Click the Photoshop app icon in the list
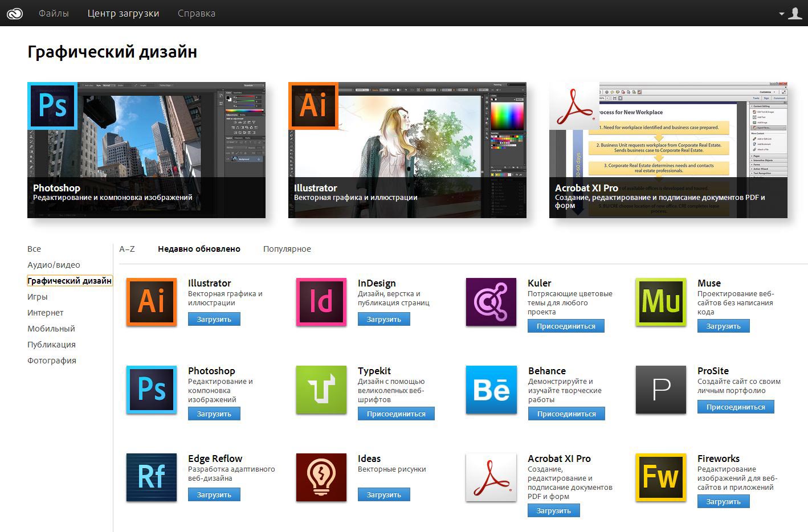 point(152,390)
